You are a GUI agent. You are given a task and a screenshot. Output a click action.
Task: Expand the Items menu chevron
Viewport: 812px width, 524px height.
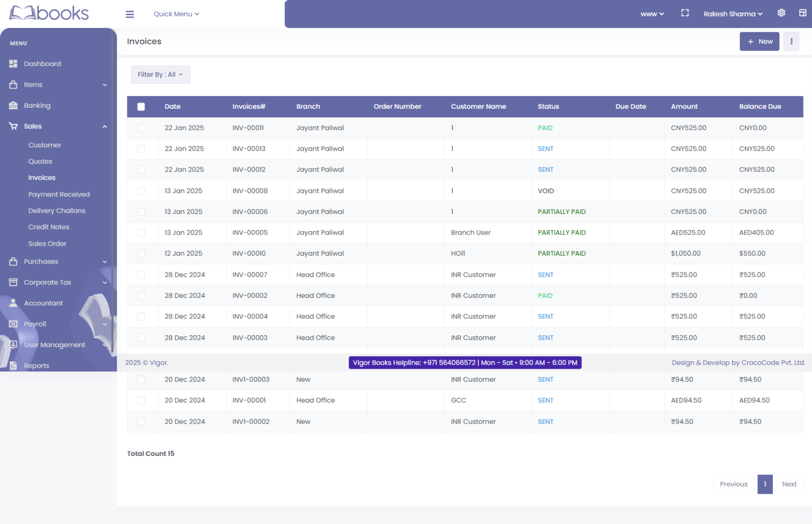[105, 85]
